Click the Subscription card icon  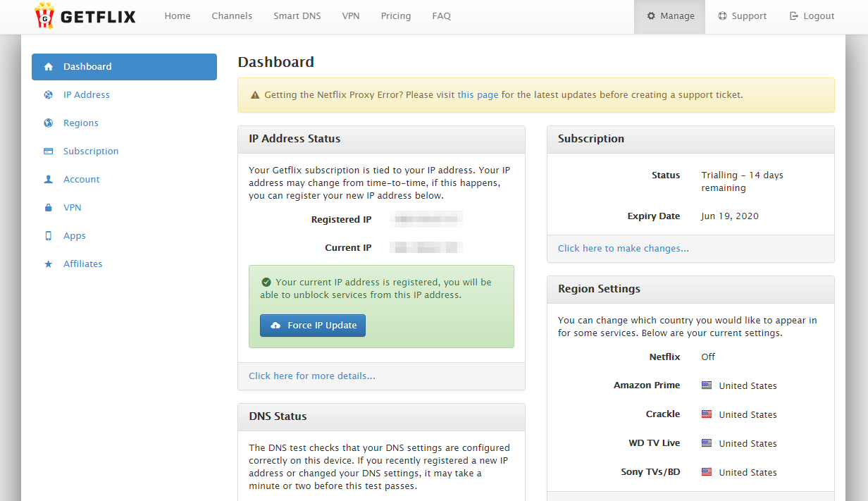[x=49, y=151]
